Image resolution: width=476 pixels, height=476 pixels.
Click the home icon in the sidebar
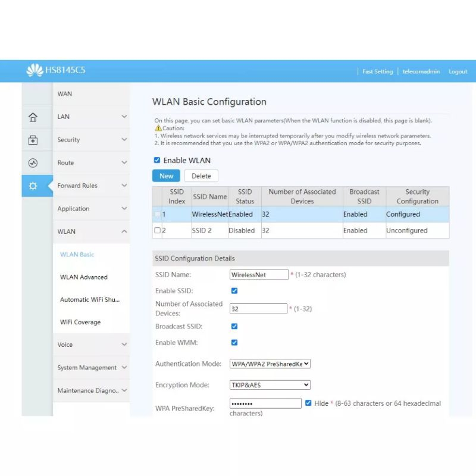(x=33, y=117)
